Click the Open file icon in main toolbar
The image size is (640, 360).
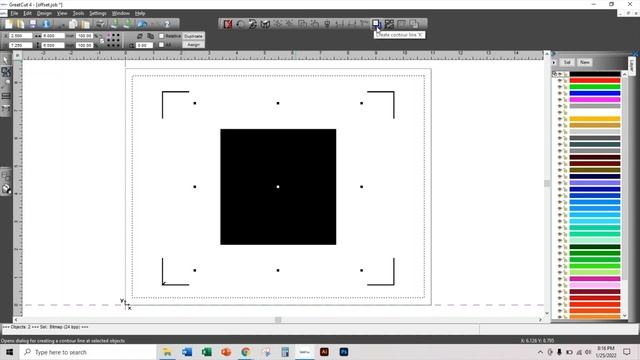click(x=20, y=24)
